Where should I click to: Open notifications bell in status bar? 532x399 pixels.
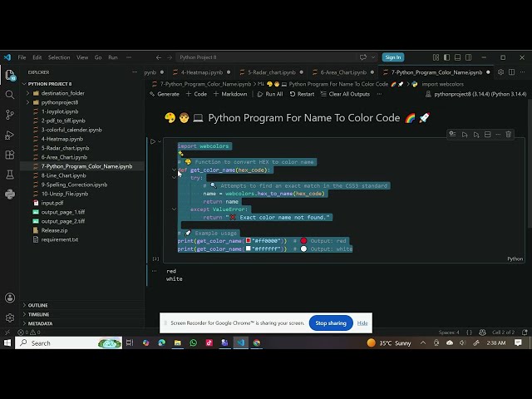coord(525,332)
